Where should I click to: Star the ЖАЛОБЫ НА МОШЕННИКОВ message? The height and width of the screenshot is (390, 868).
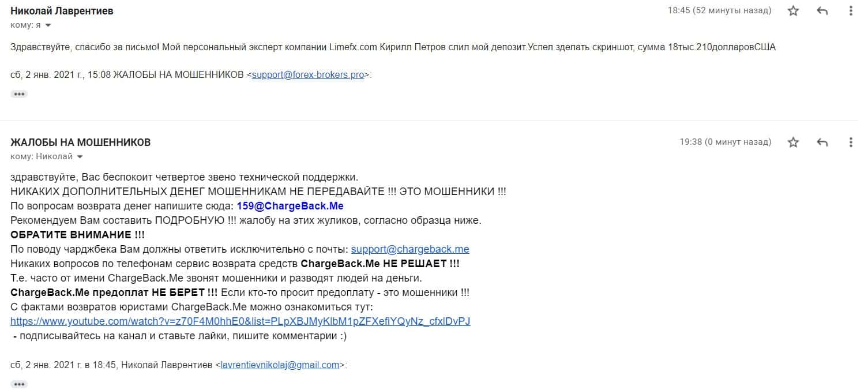point(794,142)
